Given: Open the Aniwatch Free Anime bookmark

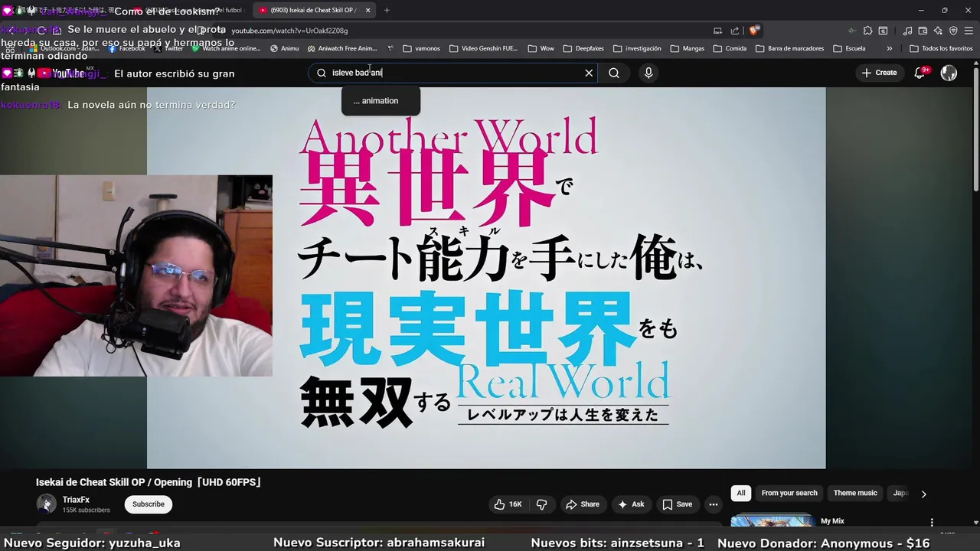Looking at the screenshot, I should coord(342,48).
